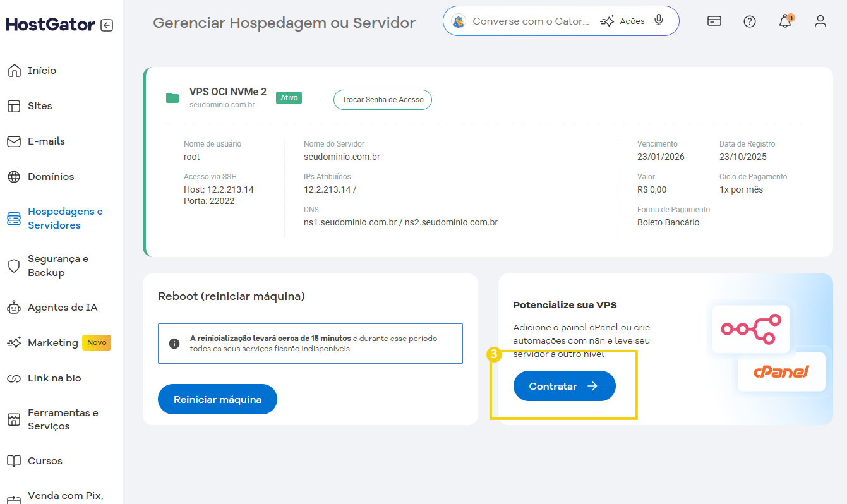Open the Cursos menu item
847x504 pixels.
15,460
